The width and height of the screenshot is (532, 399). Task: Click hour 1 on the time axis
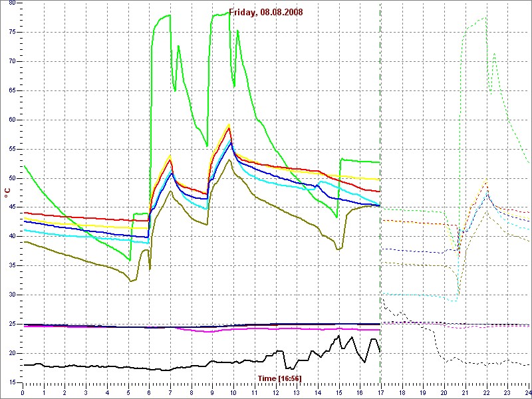(x=44, y=391)
